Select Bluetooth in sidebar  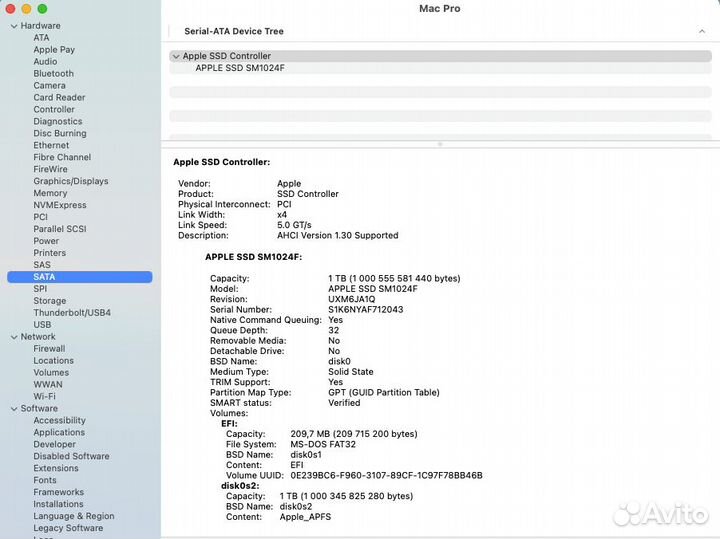point(53,73)
